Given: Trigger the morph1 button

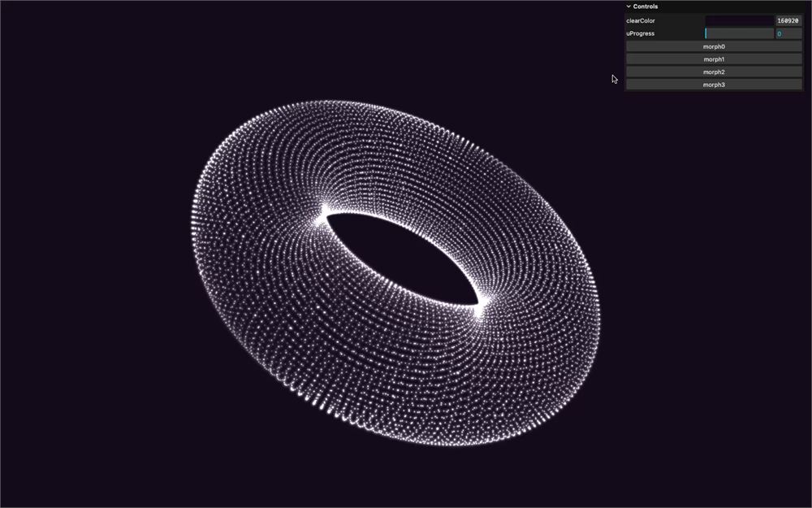Looking at the screenshot, I should coord(714,59).
